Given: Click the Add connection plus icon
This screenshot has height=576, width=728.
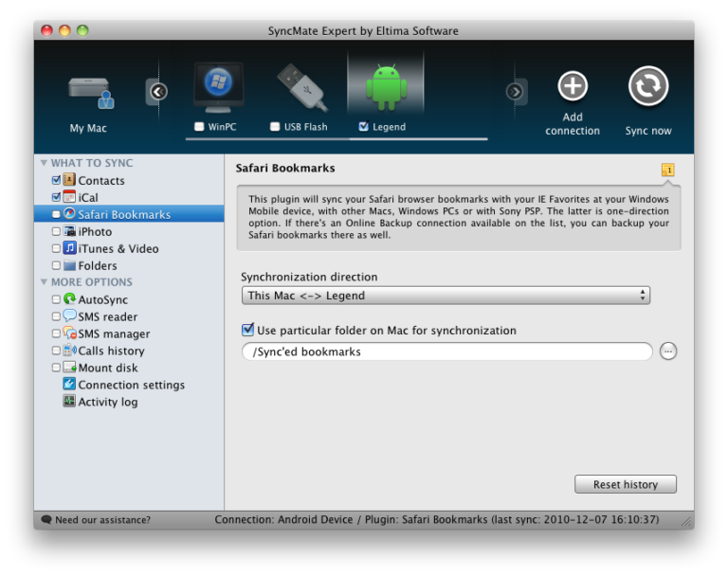Looking at the screenshot, I should pos(573,87).
